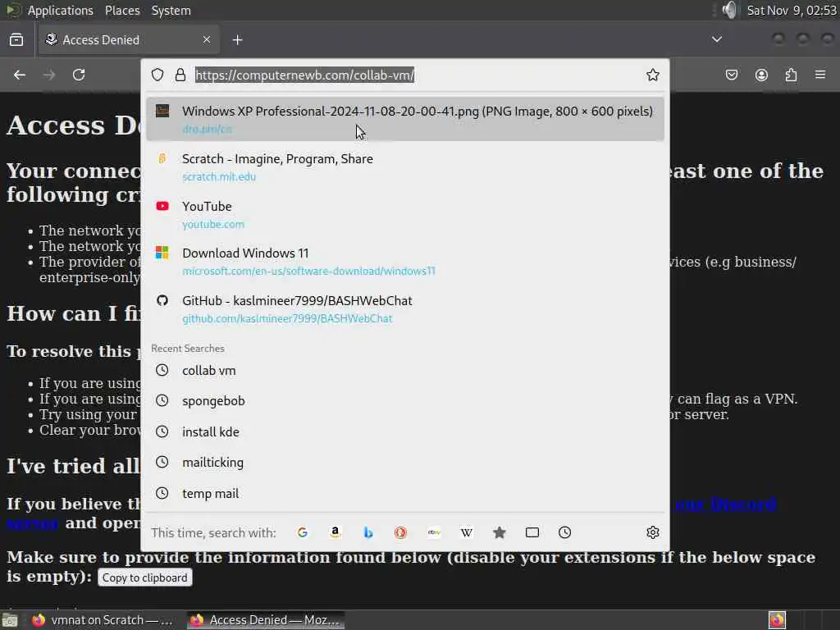Search with Bing engine icon
This screenshot has width=840, height=630.
point(368,532)
